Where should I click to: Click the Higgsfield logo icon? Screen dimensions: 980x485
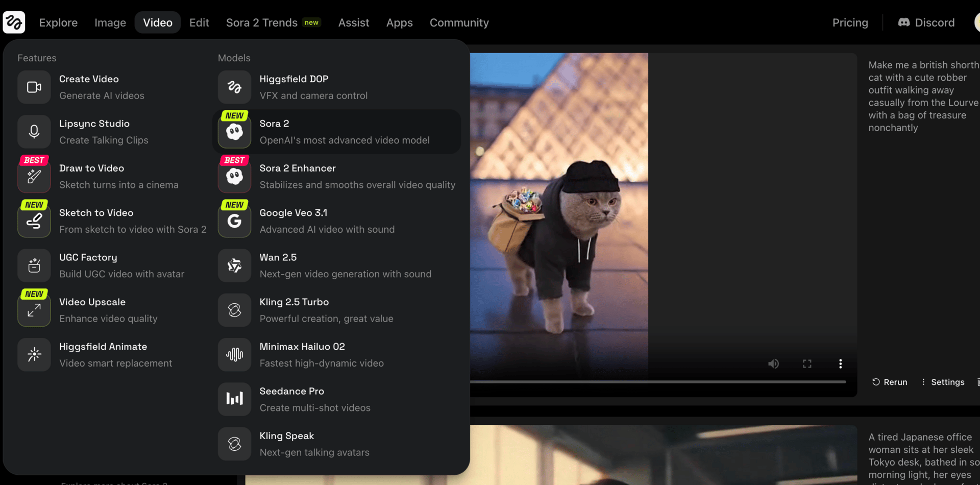point(14,22)
